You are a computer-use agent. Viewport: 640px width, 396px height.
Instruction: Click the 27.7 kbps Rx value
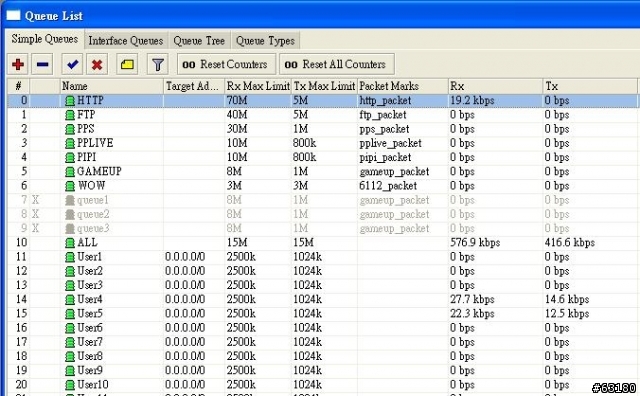pos(472,300)
